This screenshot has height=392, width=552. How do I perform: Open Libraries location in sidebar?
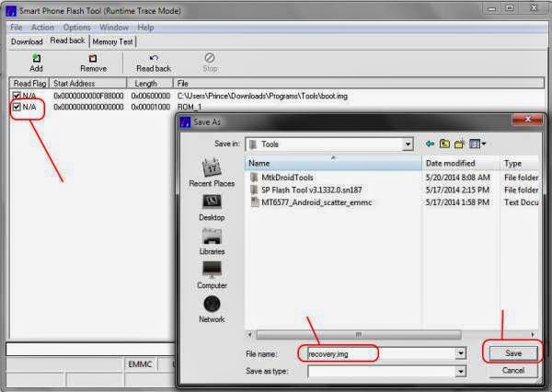212,242
